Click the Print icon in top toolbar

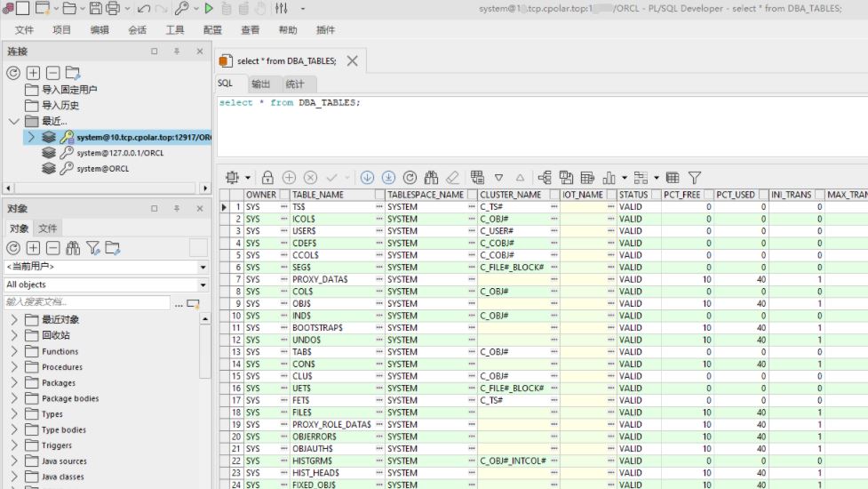click(x=113, y=9)
